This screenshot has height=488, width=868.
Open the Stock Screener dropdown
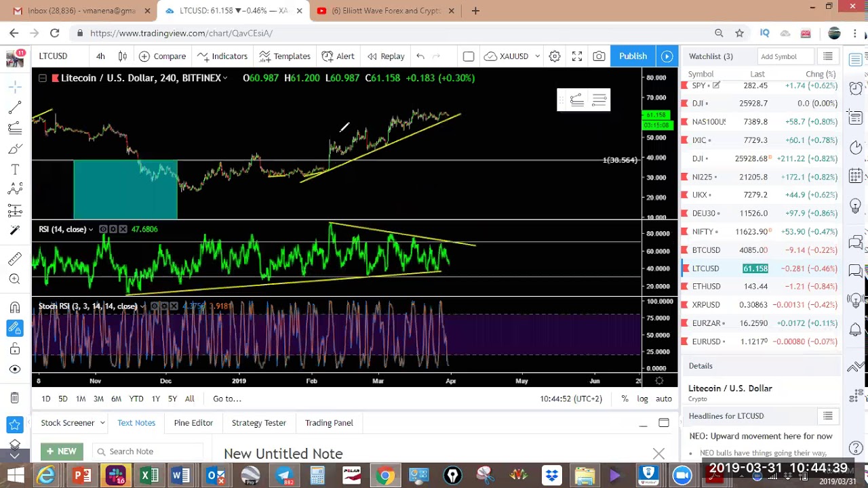click(x=73, y=423)
